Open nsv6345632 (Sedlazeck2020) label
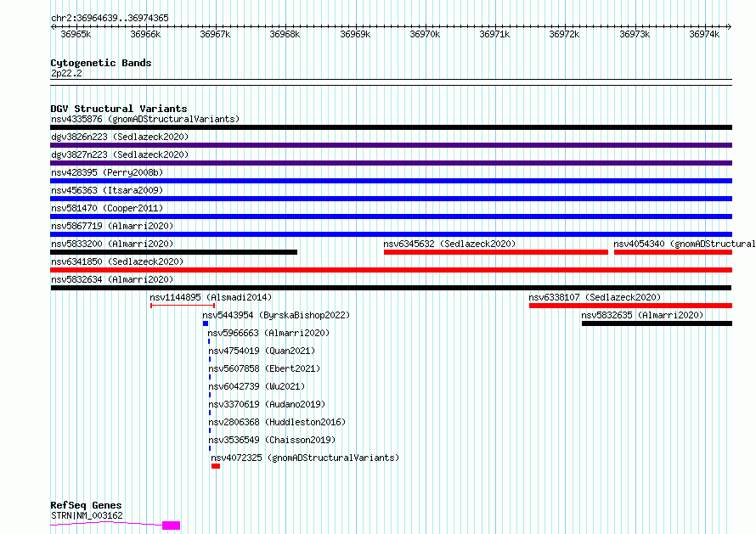This screenshot has width=756, height=534. coord(449,244)
